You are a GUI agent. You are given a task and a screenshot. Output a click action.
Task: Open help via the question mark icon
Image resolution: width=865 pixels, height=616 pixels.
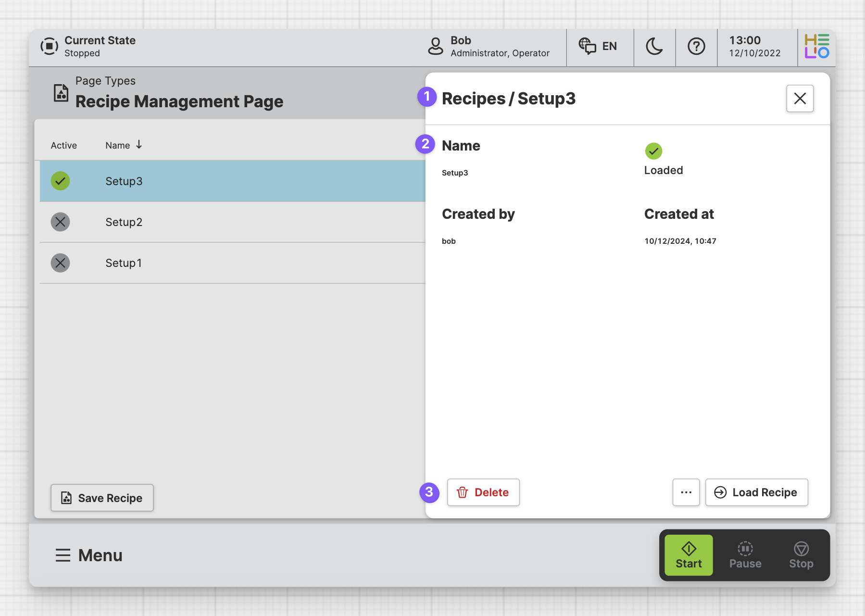click(696, 47)
